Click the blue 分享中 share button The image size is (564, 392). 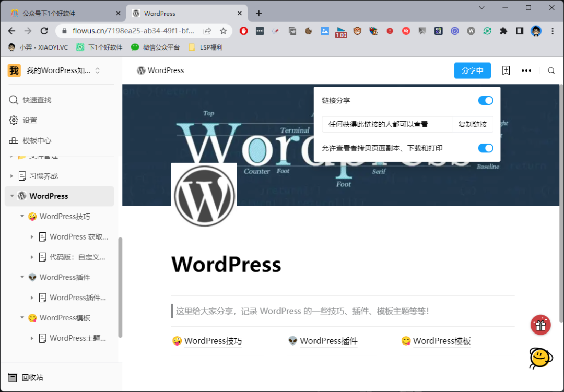(x=472, y=70)
